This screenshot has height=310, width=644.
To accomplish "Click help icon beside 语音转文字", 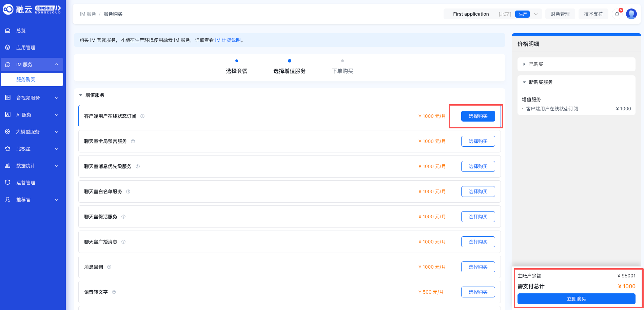I will pos(114,292).
